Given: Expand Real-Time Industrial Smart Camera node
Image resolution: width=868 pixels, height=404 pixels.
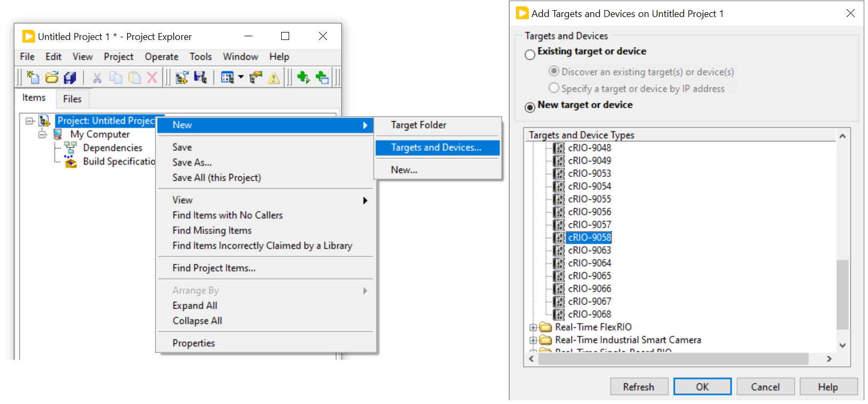Looking at the screenshot, I should tap(533, 340).
